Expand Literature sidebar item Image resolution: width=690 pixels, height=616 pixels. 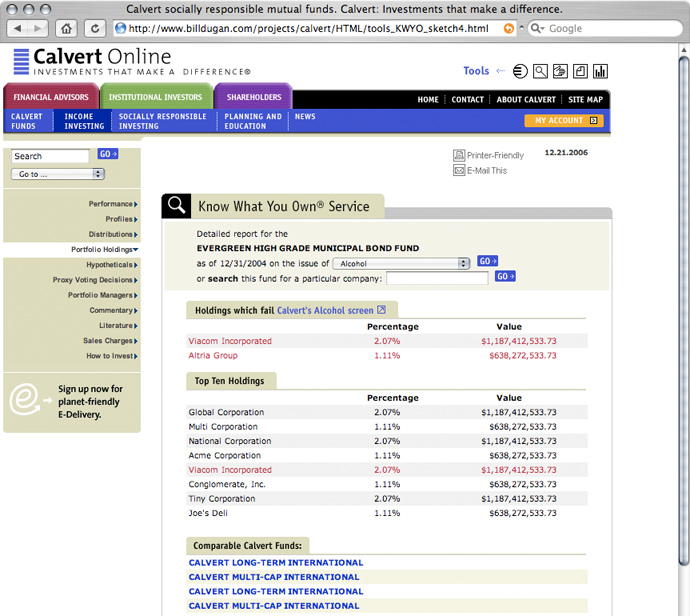[118, 326]
